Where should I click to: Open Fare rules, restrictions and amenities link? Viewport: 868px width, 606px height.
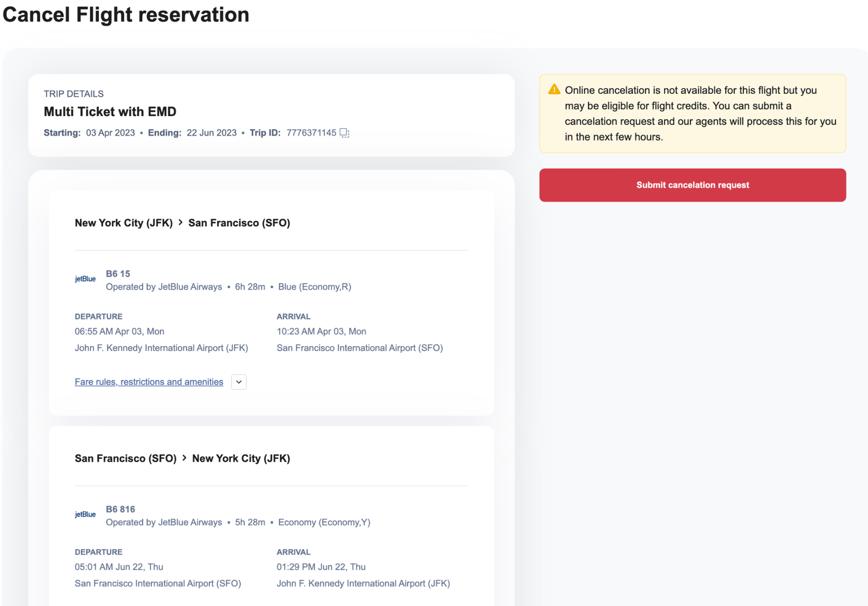tap(149, 382)
